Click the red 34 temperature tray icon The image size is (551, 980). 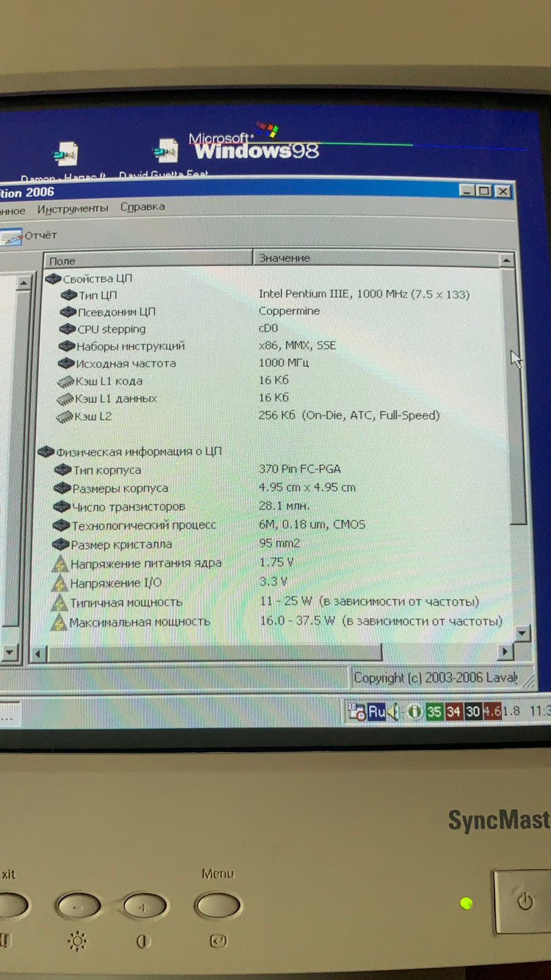tap(454, 711)
